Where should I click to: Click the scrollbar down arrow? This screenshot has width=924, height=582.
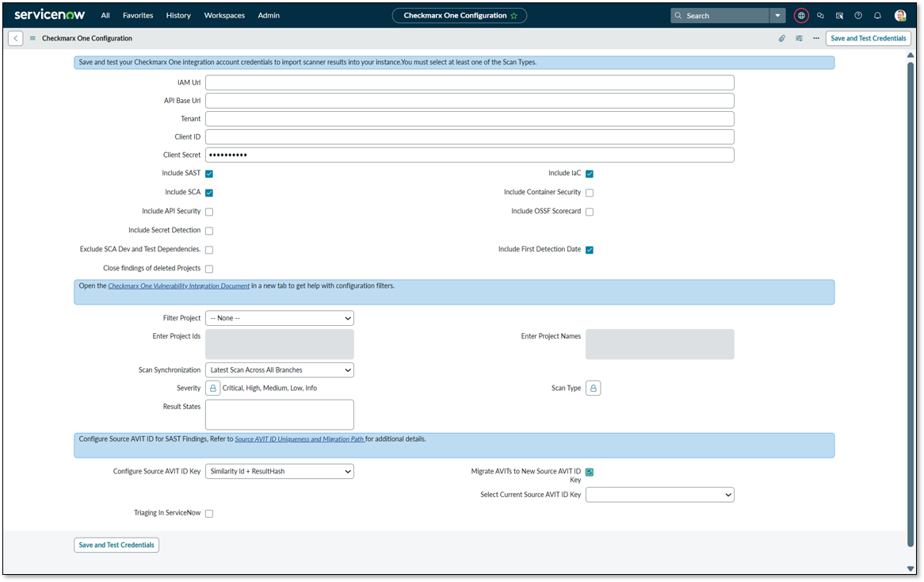pos(911,569)
